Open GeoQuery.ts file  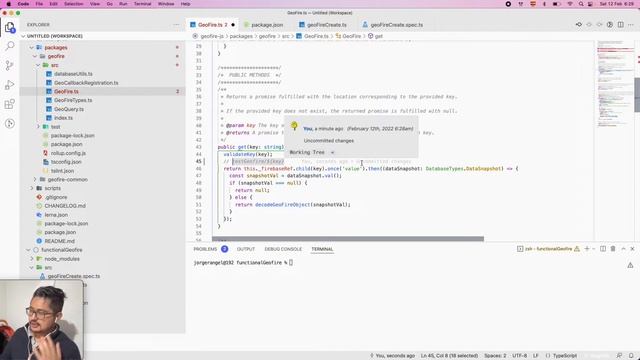click(x=69, y=109)
